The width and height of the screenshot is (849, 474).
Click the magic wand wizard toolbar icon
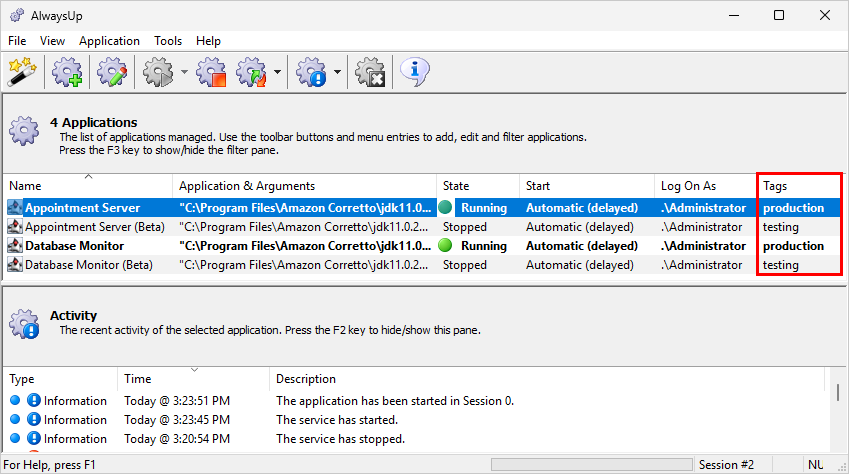coord(22,72)
